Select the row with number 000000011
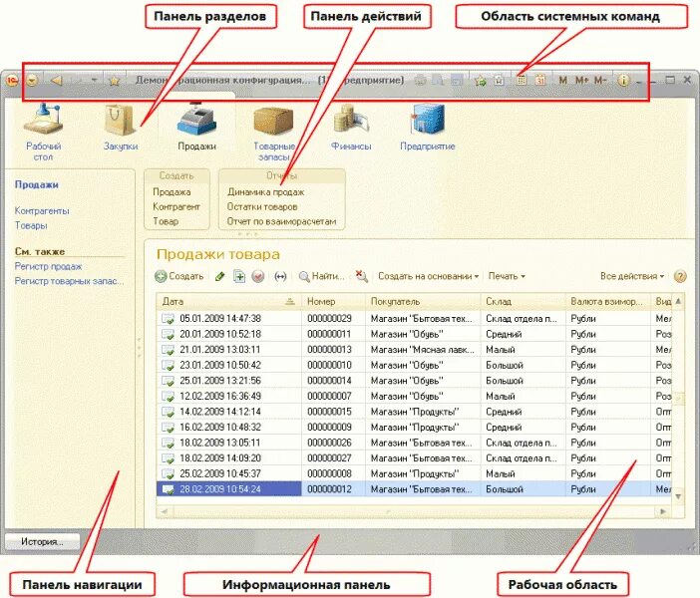This screenshot has width=700, height=598. coord(414,334)
